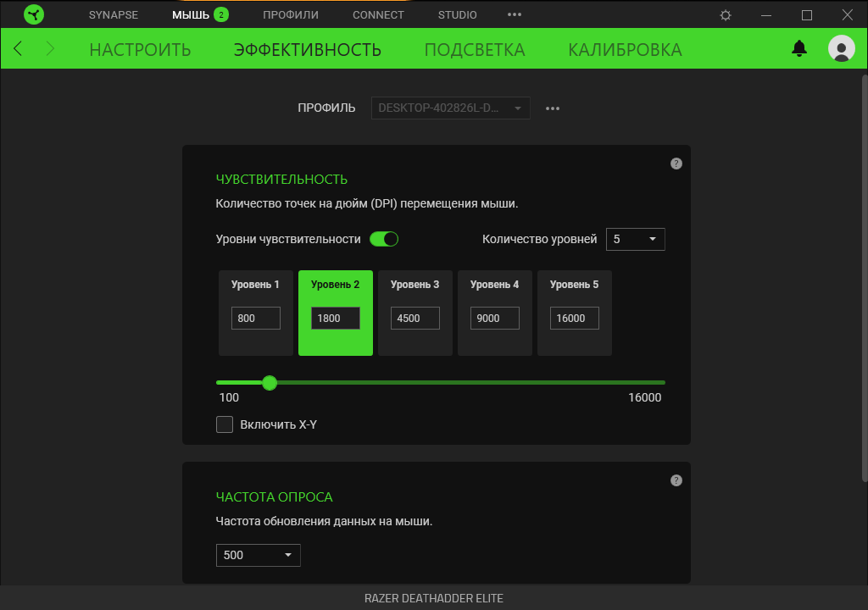The width and height of the screenshot is (868, 610).
Task: Switch to the STUDIO tab
Action: pos(457,15)
